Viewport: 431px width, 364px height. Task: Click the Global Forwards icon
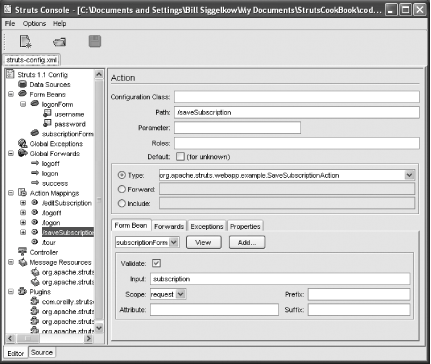(23, 153)
